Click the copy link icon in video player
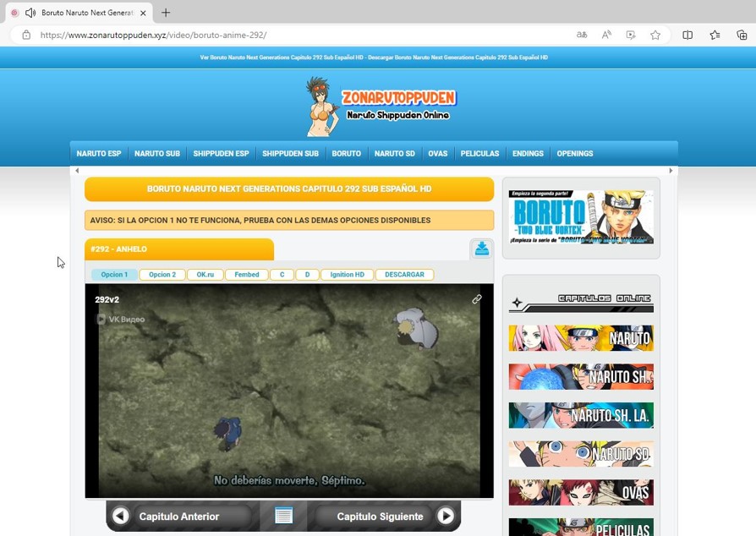756x536 pixels. (477, 299)
